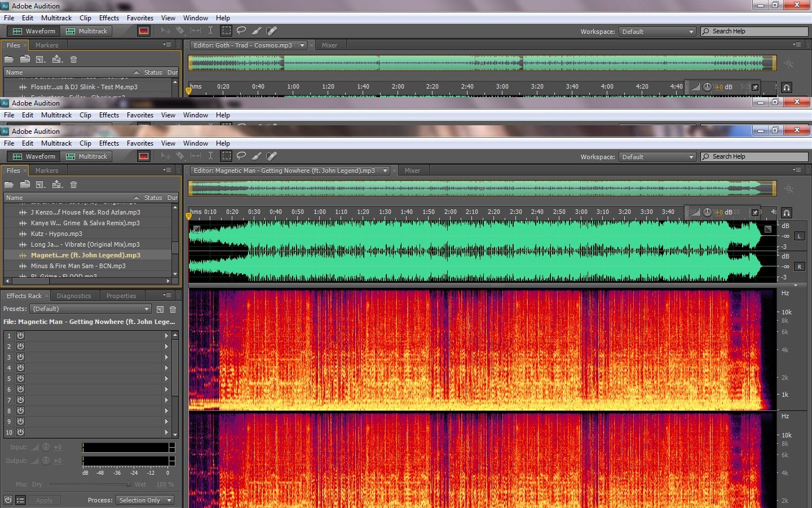The image size is (812, 508).
Task: Toggle red Spectral Frequency Display button in Magnetic Man window
Action: (144, 156)
